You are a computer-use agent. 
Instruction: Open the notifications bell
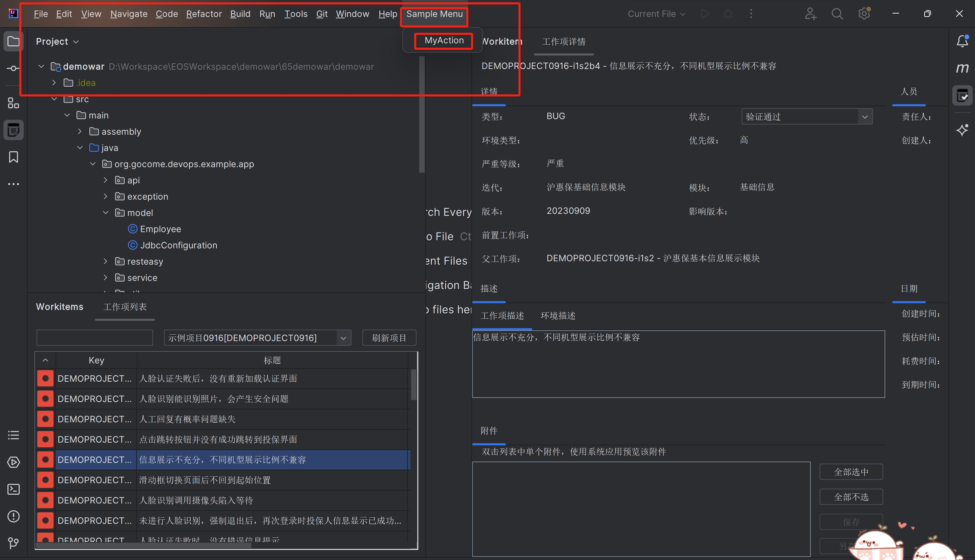[962, 41]
